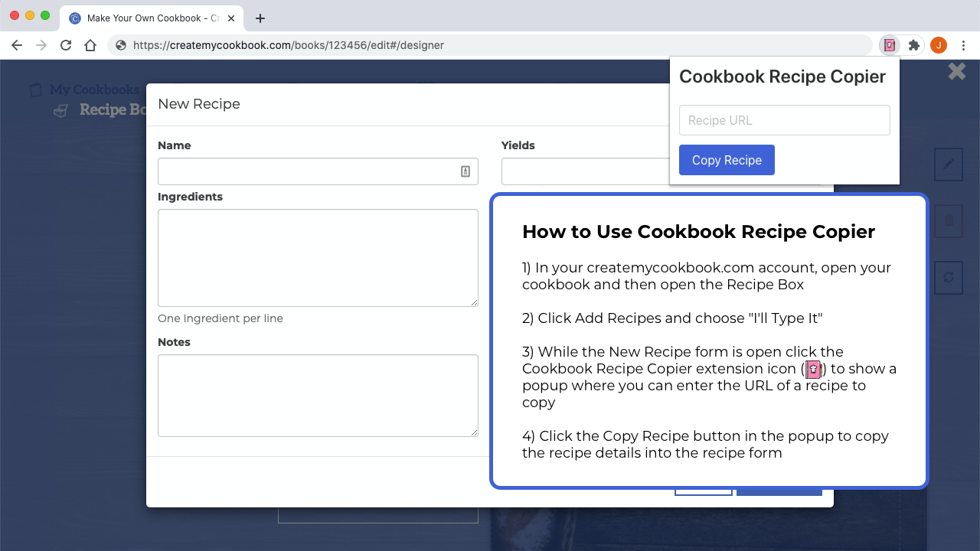Open the Chrome three-dot menu
This screenshot has width=980, height=551.
(x=963, y=44)
